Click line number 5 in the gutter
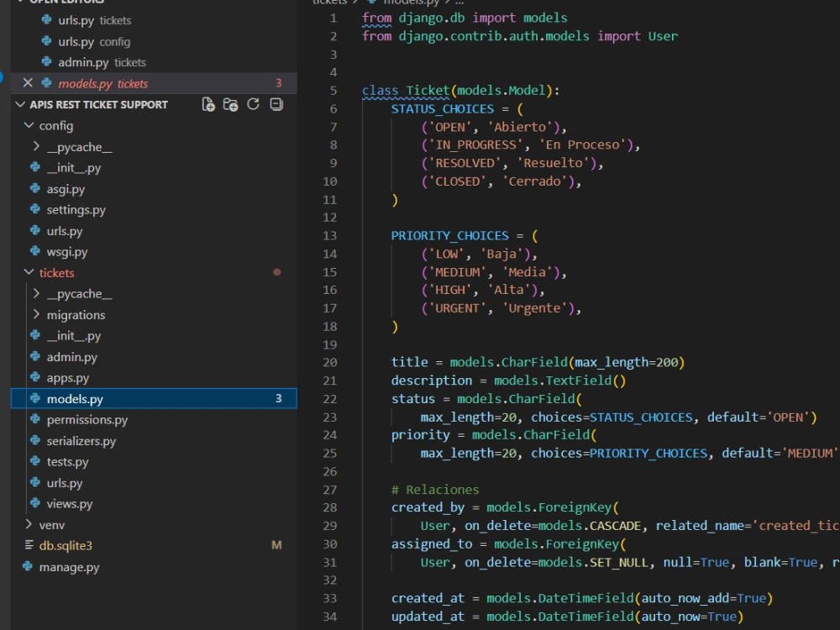Image resolution: width=840 pixels, height=630 pixels. [x=333, y=91]
